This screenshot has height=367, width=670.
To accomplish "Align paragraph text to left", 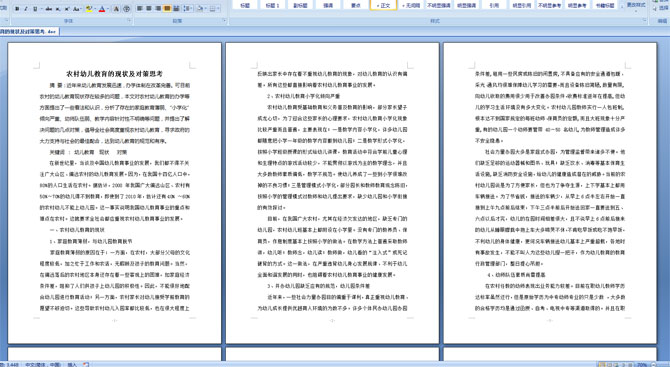I will tap(139, 9).
